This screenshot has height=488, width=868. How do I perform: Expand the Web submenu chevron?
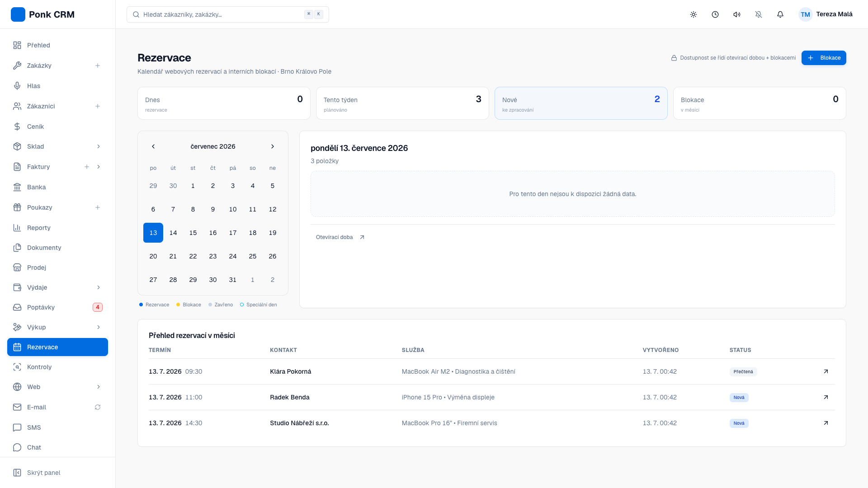(99, 387)
